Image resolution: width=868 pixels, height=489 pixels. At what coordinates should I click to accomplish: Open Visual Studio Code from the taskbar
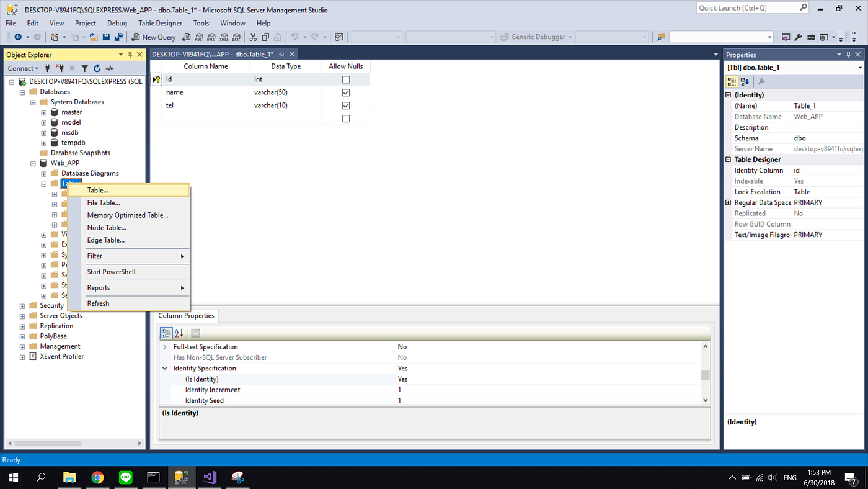[x=210, y=477]
